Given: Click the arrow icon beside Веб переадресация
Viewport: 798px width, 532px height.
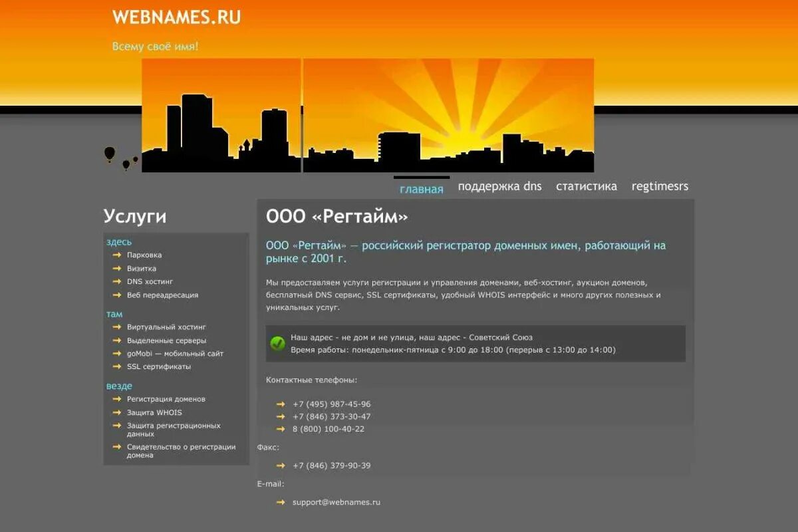Looking at the screenshot, I should [117, 295].
